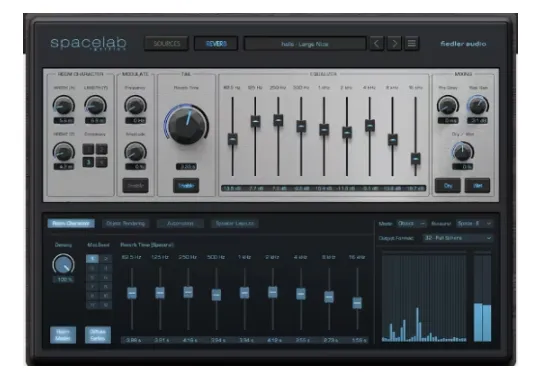Click the Density value field 100 %
This screenshot has width=535, height=376.
click(64, 279)
